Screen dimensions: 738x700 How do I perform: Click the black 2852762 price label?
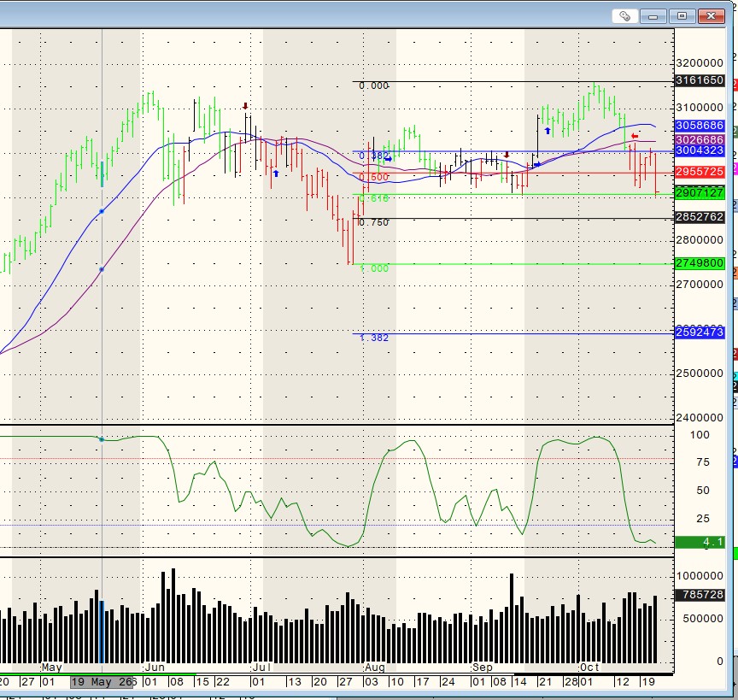point(700,217)
